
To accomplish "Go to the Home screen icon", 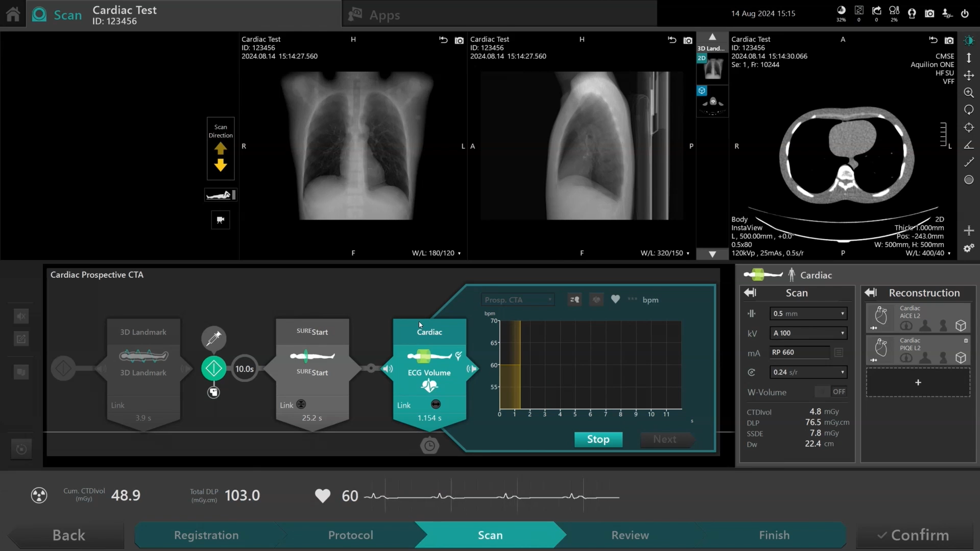I will [13, 14].
